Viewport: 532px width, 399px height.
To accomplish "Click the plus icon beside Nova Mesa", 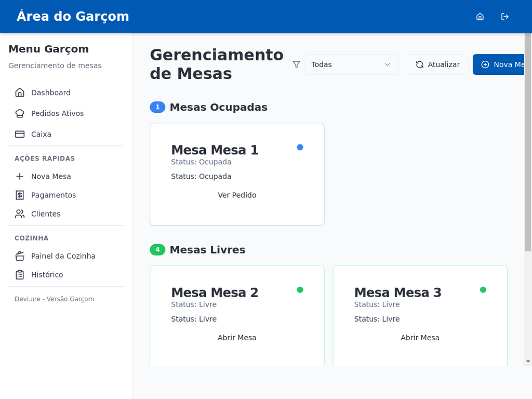I will coord(20,176).
